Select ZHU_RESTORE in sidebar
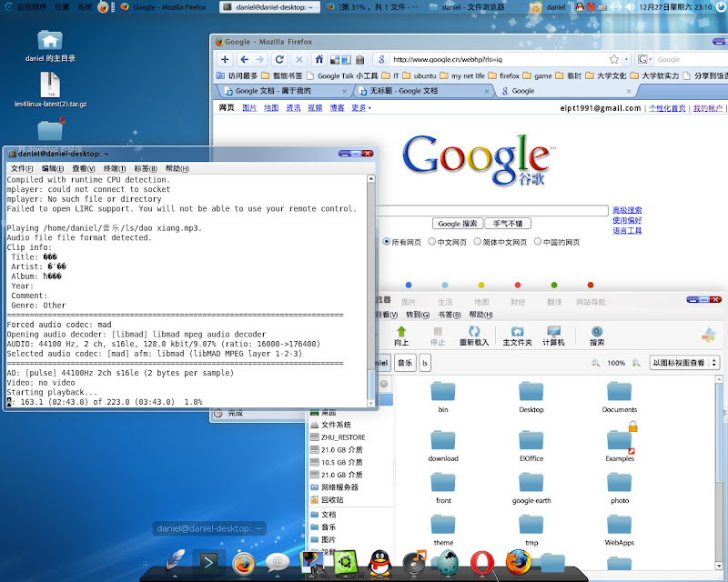Viewport: 728px width, 582px height. point(343,437)
